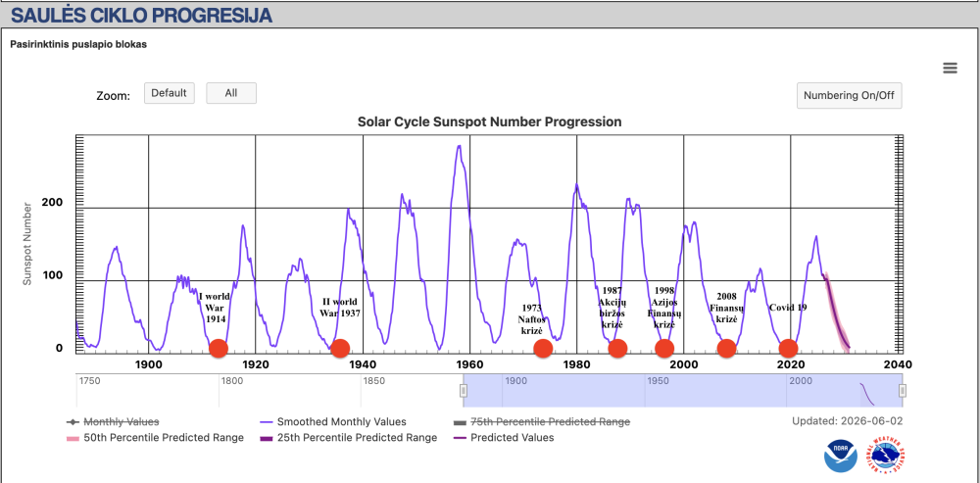Toggle Numbering On/Off
980x483 pixels.
849,96
